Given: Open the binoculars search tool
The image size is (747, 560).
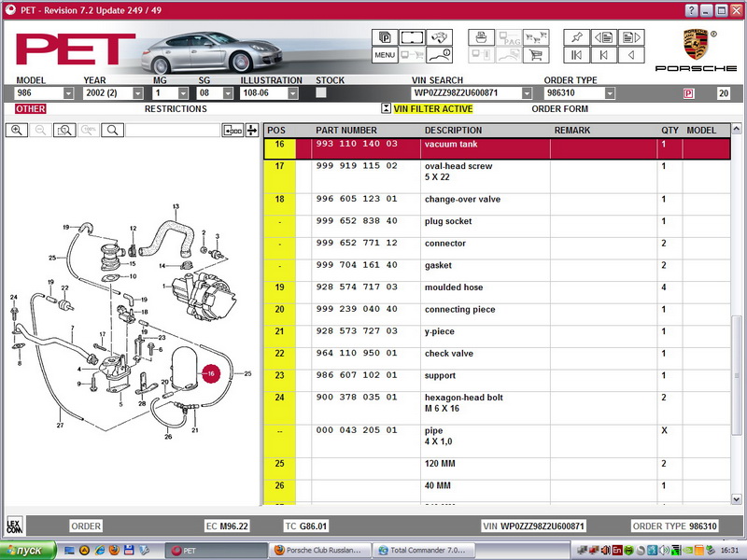Looking at the screenshot, I should tap(439, 37).
